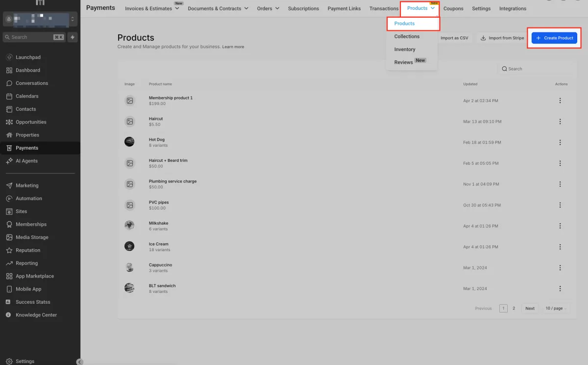Open the Integrations tab
Screen dimensions: 588x365
[513, 8]
